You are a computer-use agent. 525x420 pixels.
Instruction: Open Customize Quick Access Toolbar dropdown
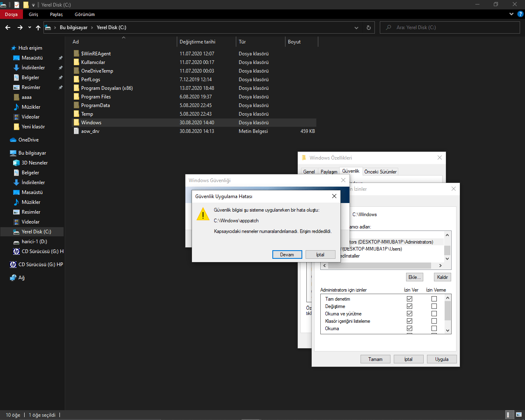[x=34, y=5]
